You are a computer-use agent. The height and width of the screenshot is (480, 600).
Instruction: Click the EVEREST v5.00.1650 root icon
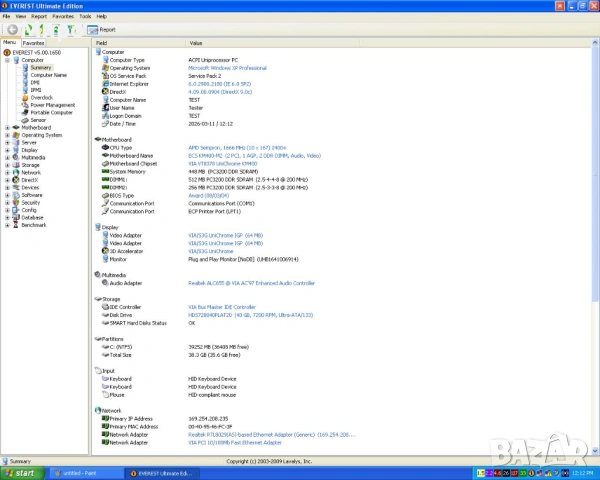coord(7,52)
